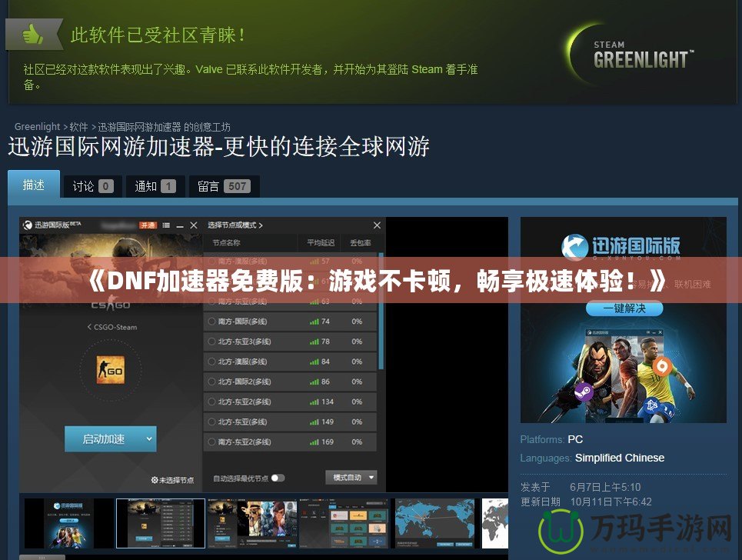Select 北方-东亚2(多线) node radio button
Image resolution: width=742 pixels, height=560 pixels.
click(211, 402)
